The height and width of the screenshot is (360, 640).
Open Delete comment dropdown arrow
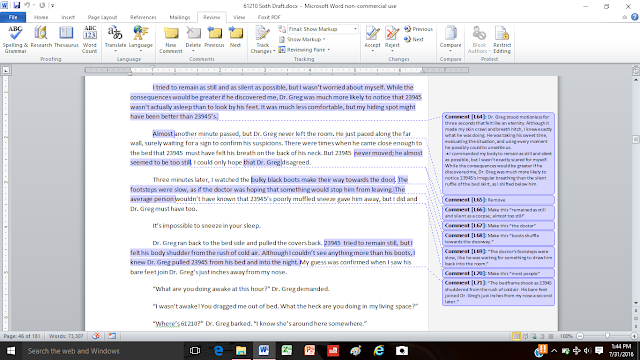click(x=193, y=51)
